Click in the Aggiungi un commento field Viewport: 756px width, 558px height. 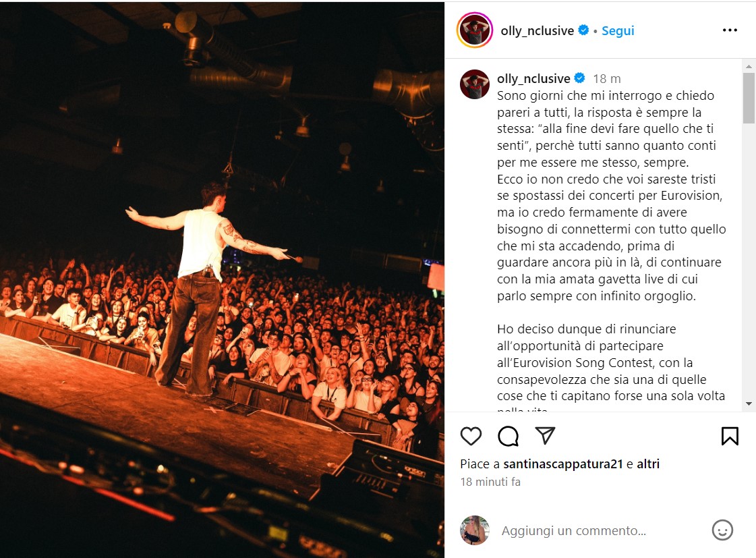[x=598, y=530]
